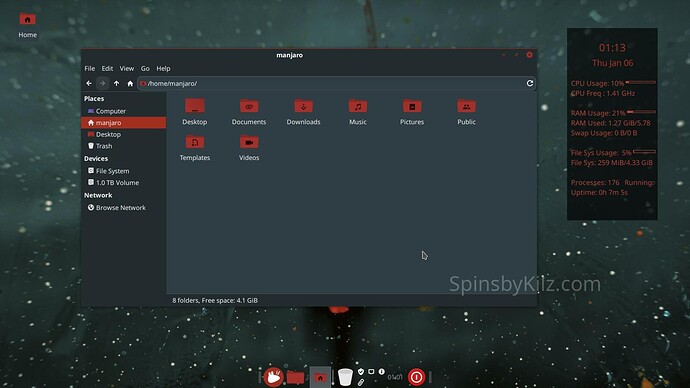Open the paperclip clipboard tray icon

pos(361,382)
